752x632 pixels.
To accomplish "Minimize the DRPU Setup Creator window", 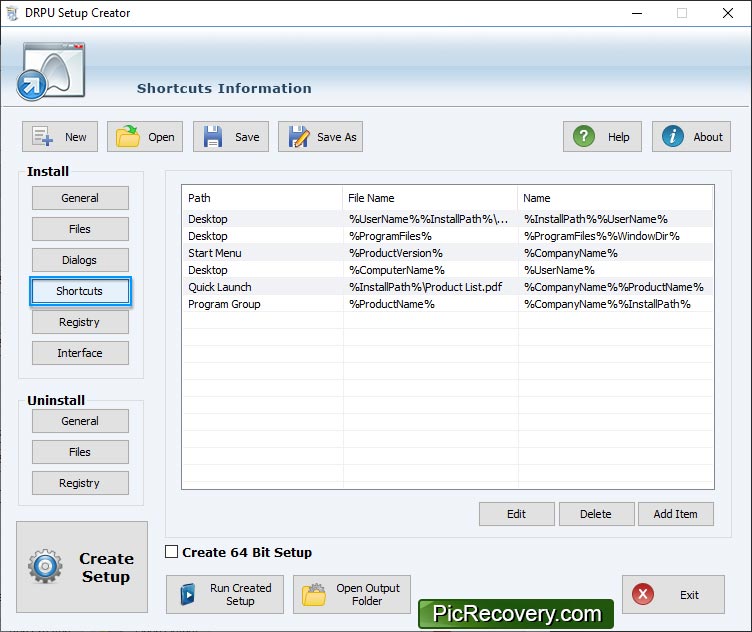I will 637,13.
